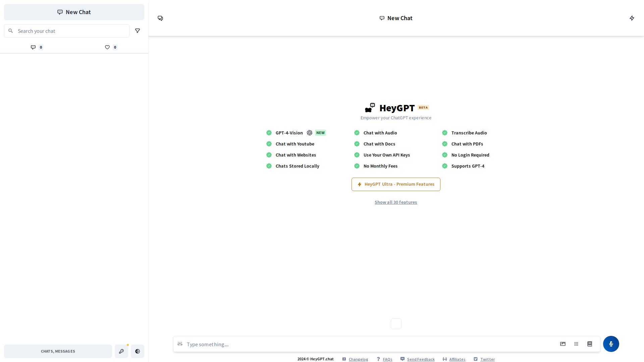Open the chat filter funnel icon
This screenshot has width=644, height=362.
pyautogui.click(x=138, y=31)
